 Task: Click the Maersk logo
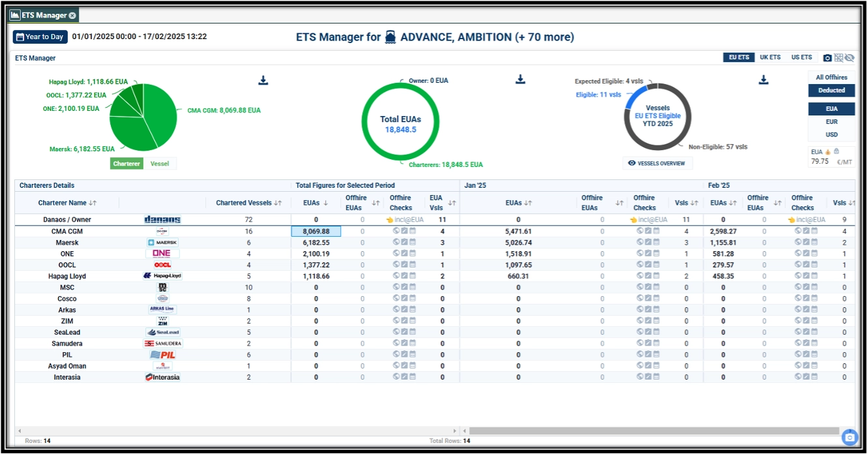[162, 243]
